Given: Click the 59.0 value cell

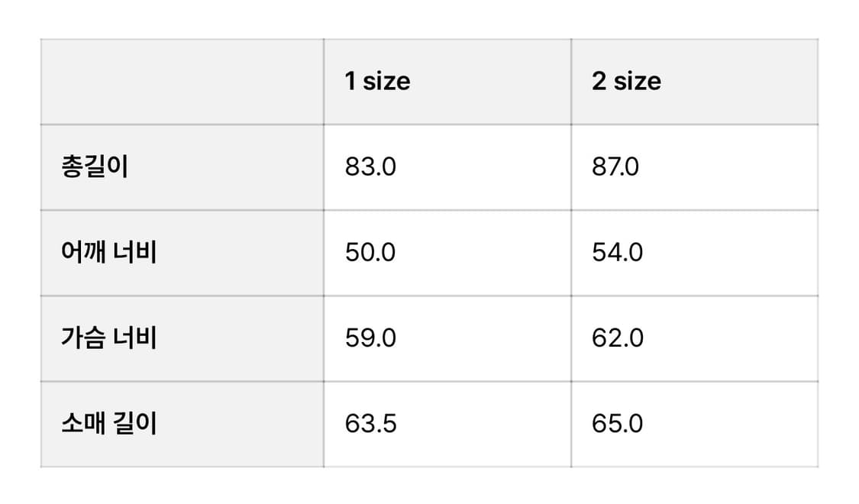Looking at the screenshot, I should tap(370, 338).
